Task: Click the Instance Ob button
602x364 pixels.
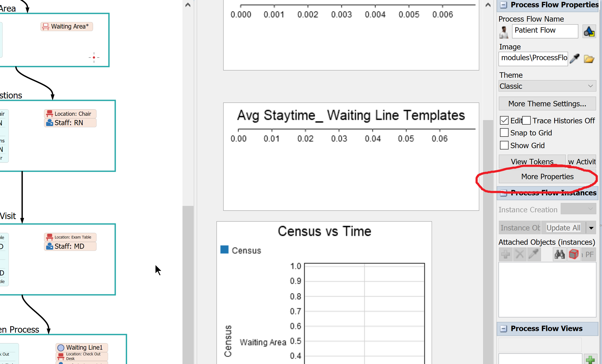Action: click(520, 228)
